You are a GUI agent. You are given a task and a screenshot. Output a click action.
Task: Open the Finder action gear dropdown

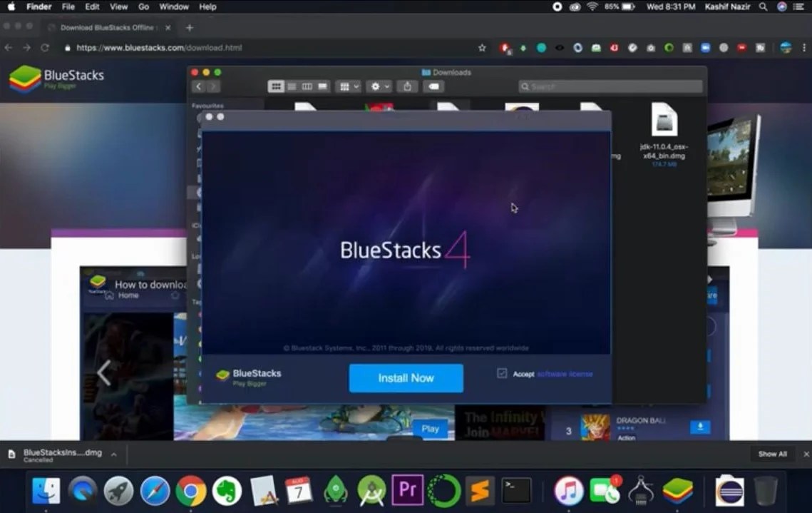(x=379, y=86)
